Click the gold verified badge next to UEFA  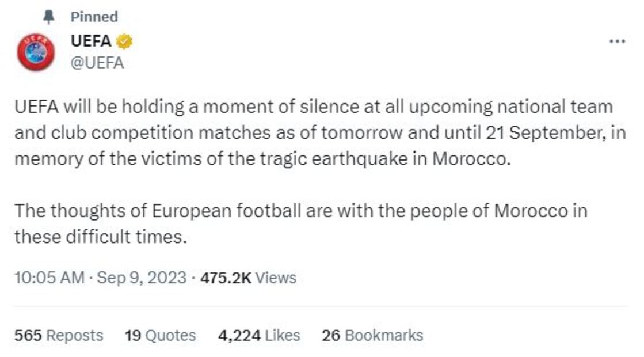point(125,41)
